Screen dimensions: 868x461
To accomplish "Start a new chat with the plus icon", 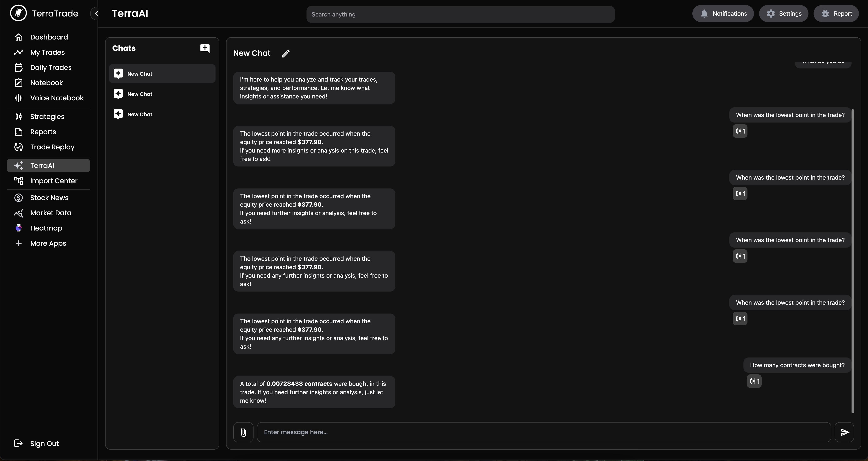I will (x=205, y=48).
